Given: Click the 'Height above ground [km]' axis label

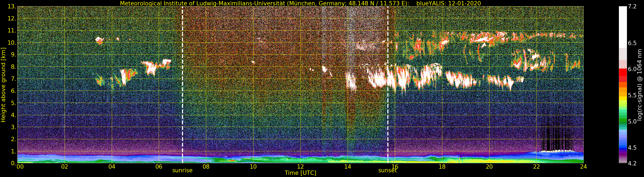Looking at the screenshot, I should click(3, 85).
